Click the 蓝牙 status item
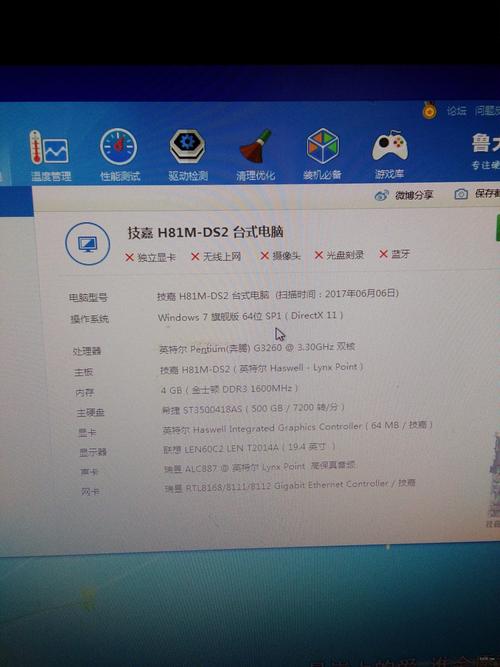 (x=394, y=254)
